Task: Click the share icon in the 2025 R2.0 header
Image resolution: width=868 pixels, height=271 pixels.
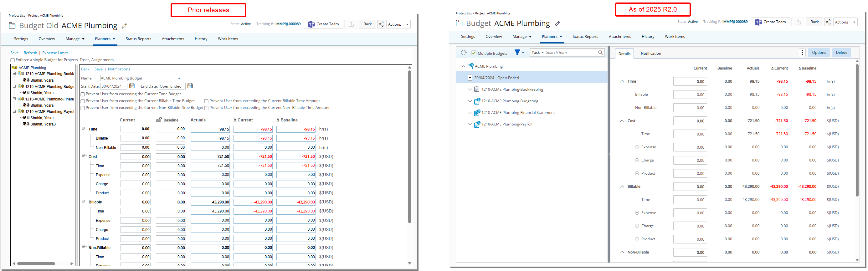Action: pos(828,22)
